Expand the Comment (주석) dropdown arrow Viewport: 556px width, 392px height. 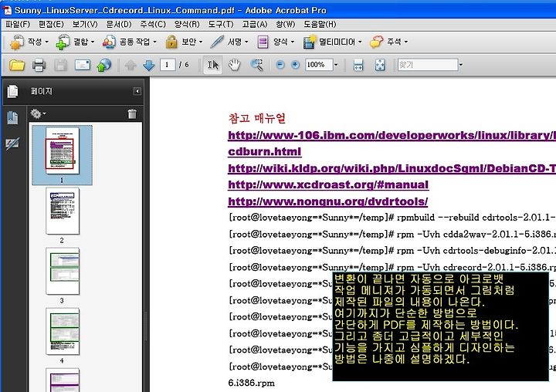(x=406, y=42)
